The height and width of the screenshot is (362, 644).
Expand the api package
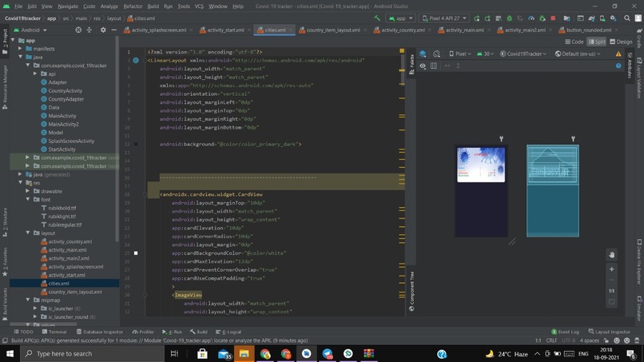click(x=35, y=74)
